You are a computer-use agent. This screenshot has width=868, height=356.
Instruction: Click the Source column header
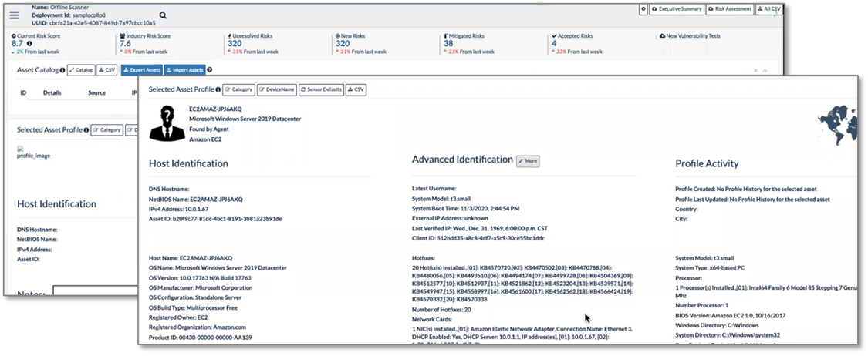[x=96, y=92]
